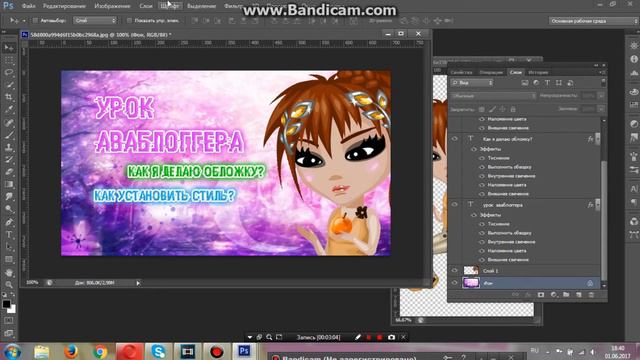
Task: Click Bandicam pencil draw icon
Action: [x=358, y=337]
